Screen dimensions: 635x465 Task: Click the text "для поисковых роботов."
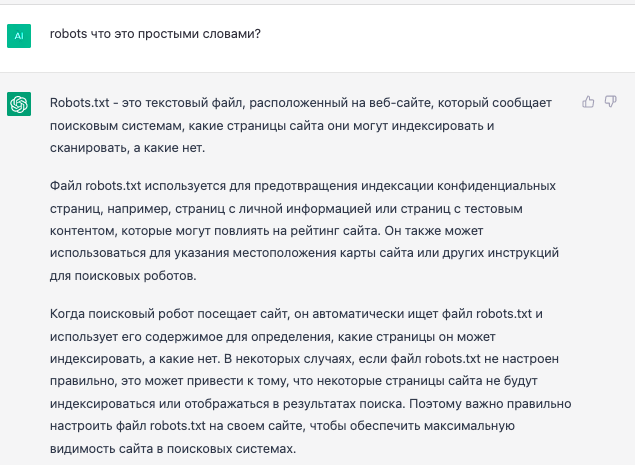pos(123,276)
